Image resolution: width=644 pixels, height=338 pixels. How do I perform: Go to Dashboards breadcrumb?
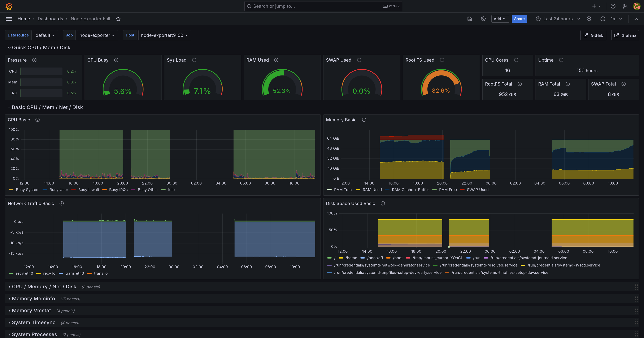[50, 19]
